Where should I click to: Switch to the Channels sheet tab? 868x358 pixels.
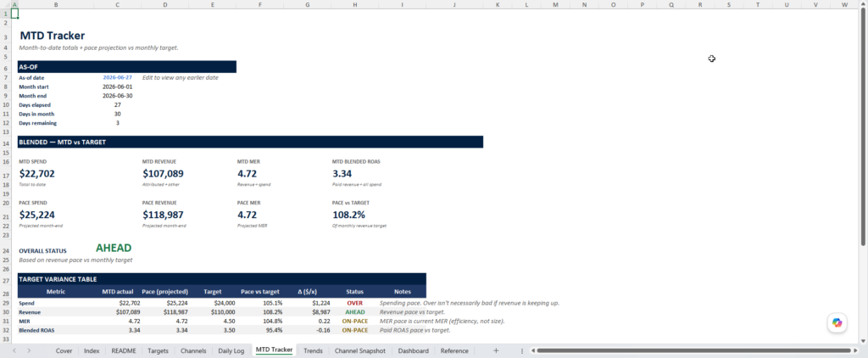point(193,351)
